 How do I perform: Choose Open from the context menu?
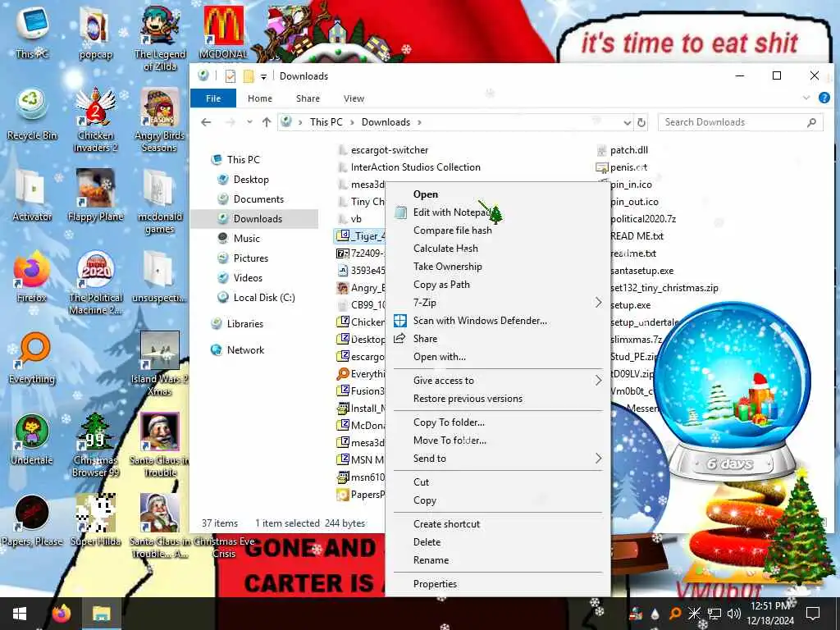point(498,194)
